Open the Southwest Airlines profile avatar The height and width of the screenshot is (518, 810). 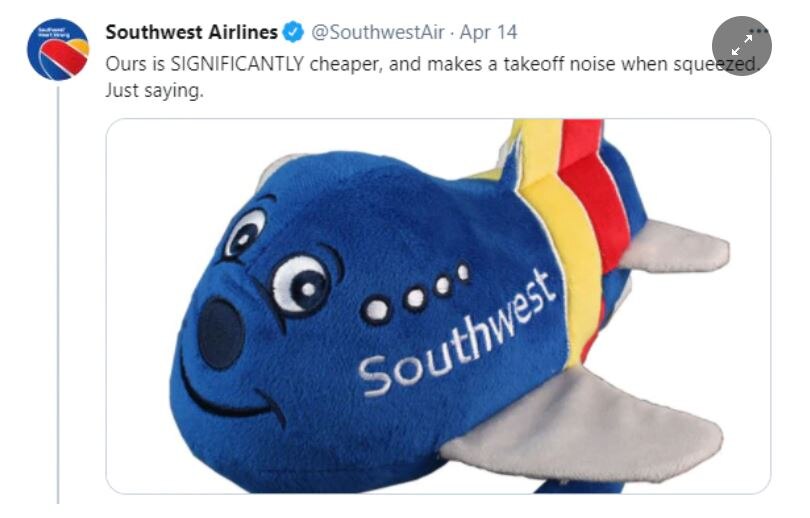click(58, 50)
